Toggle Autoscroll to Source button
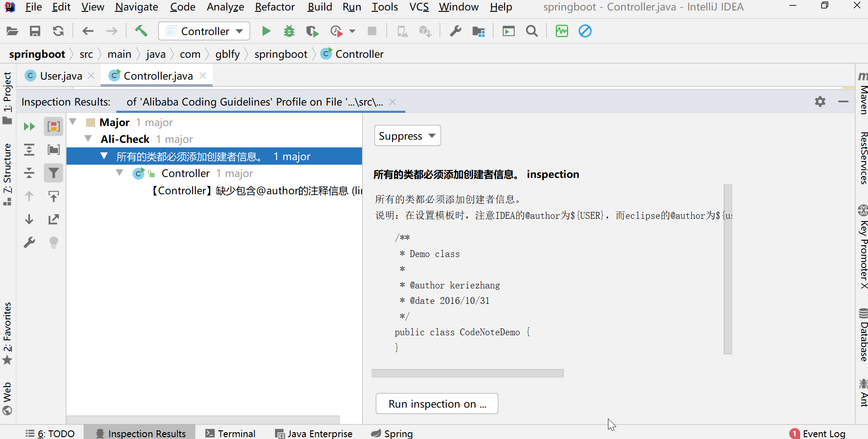This screenshot has height=439, width=868. (x=54, y=196)
